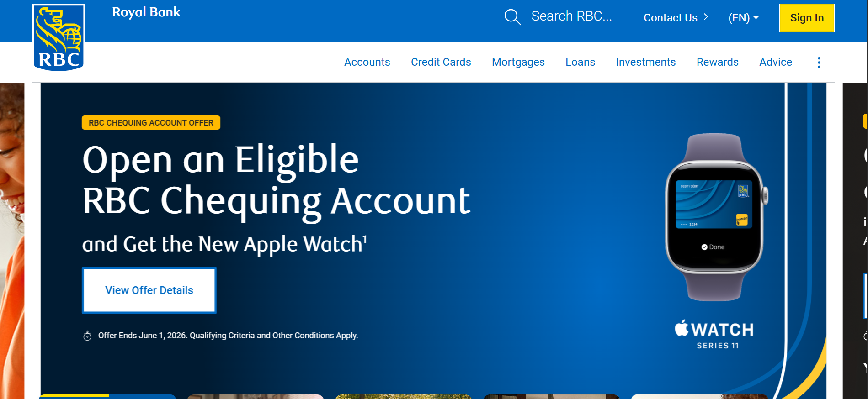Open the Loans menu
The width and height of the screenshot is (868, 399).
pos(580,62)
